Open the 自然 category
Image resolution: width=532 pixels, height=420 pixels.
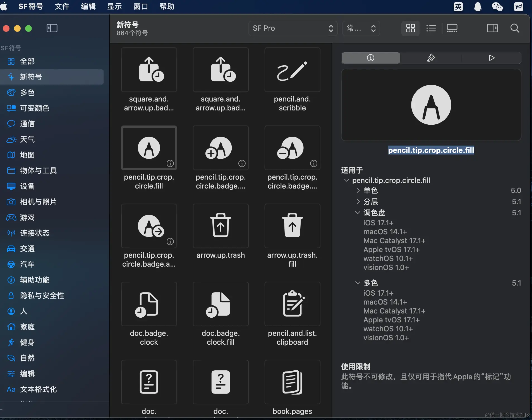52,358
